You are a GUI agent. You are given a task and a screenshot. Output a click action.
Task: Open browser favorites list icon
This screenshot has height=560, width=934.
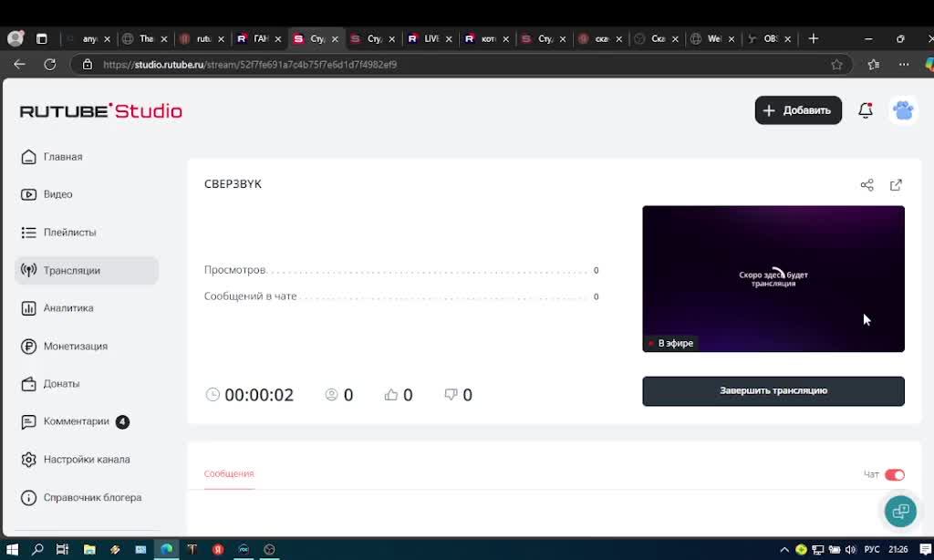pos(873,65)
